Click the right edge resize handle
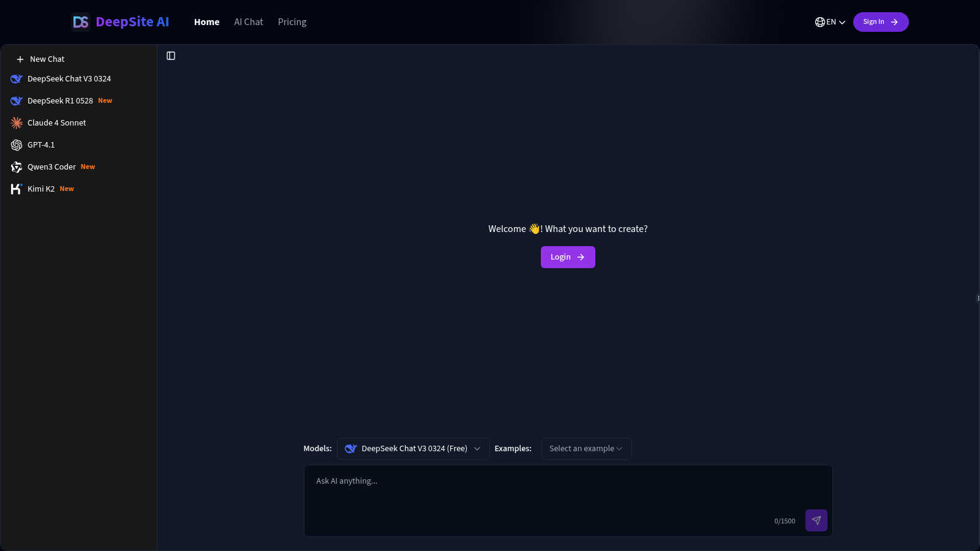This screenshot has height=551, width=980. click(978, 298)
